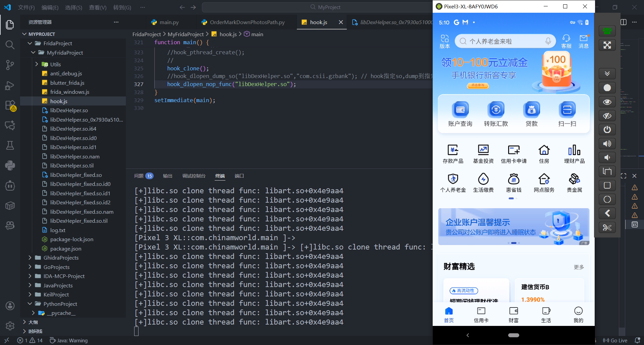Tap the 转账汇款 icon in phone app
Image resolution: width=644 pixels, height=345 pixels.
pos(496,114)
